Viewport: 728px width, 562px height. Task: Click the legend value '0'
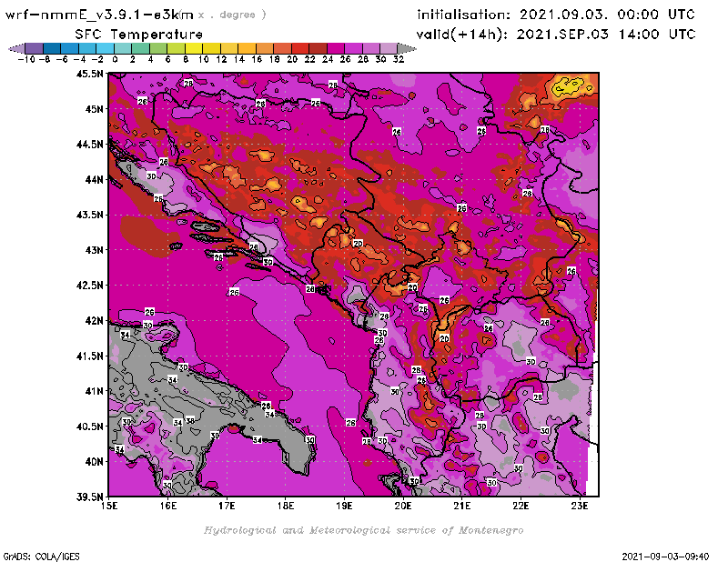115,59
